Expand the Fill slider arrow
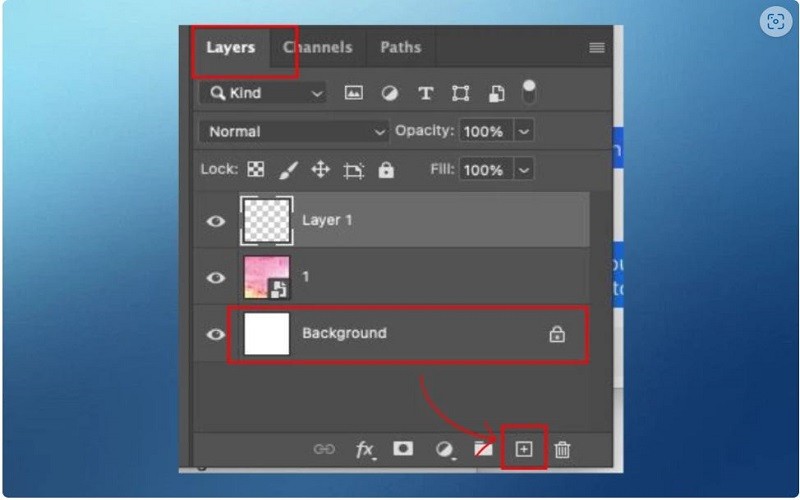 coord(523,169)
